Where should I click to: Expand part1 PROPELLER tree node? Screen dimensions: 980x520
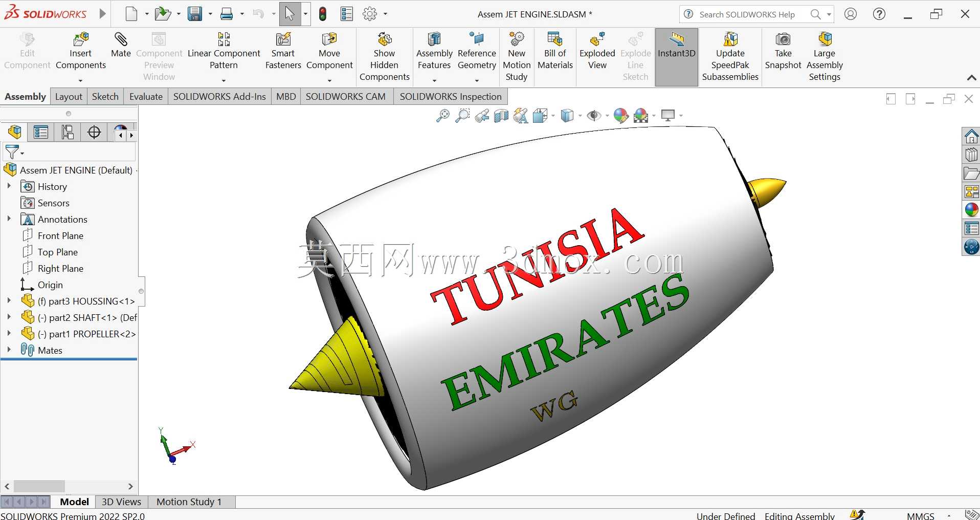9,334
